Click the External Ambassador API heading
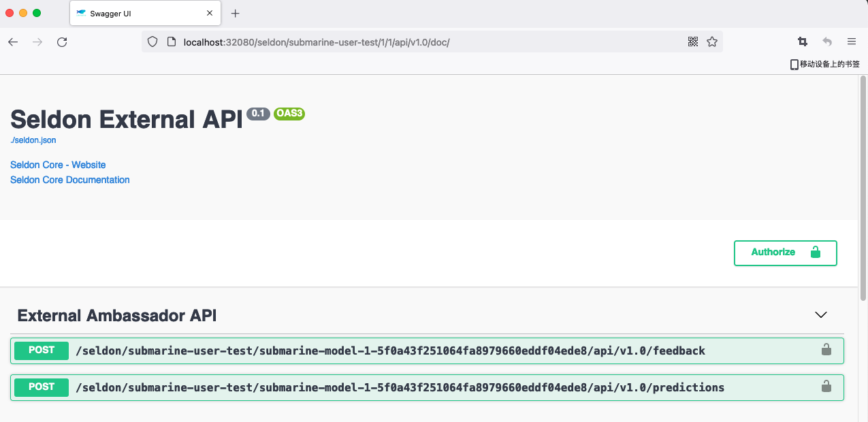The height and width of the screenshot is (422, 868). [x=117, y=316]
